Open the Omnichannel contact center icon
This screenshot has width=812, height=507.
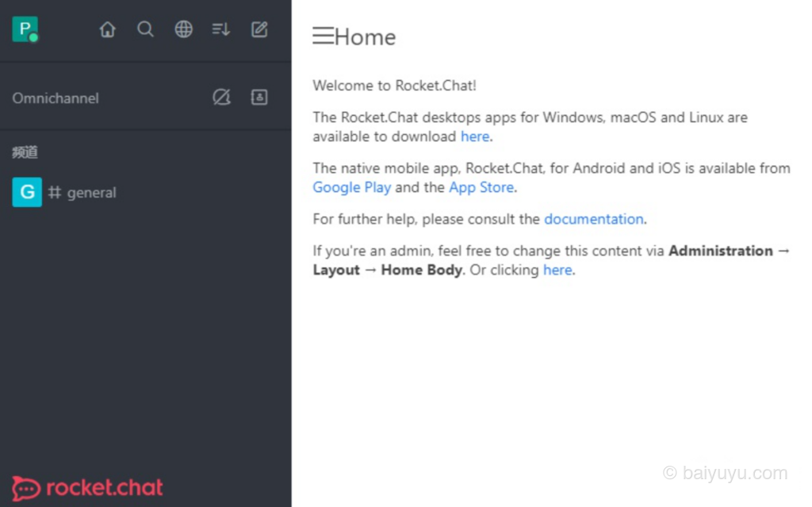[x=259, y=96]
